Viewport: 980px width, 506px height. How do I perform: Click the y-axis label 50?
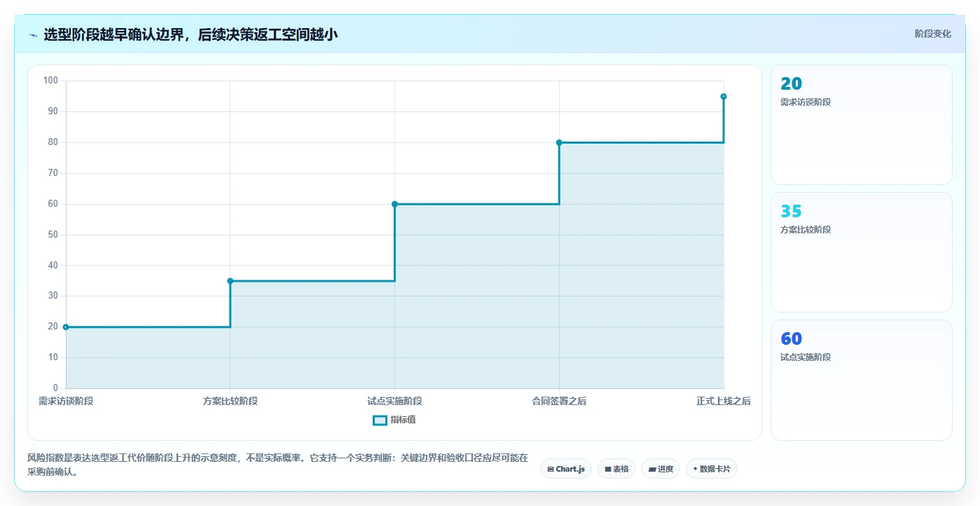click(x=53, y=235)
